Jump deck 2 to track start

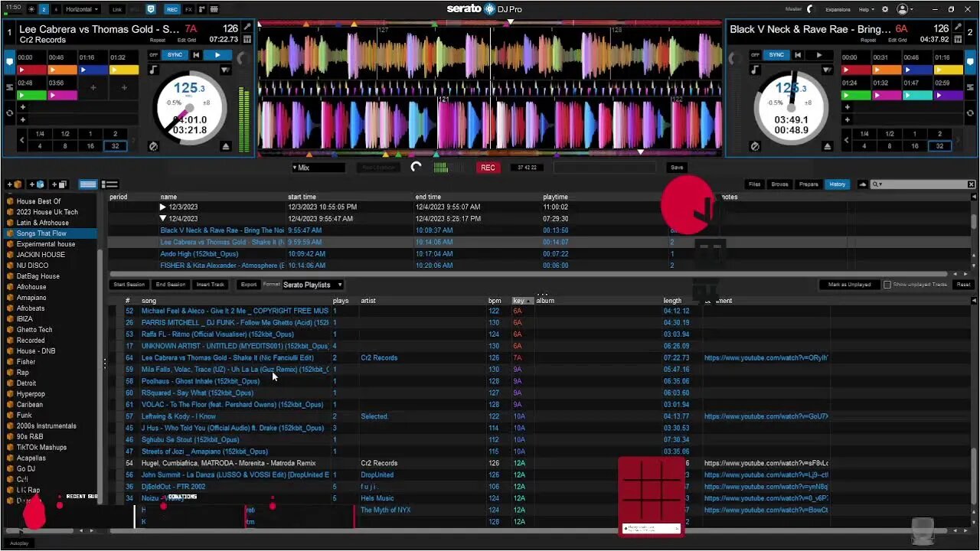click(x=799, y=55)
